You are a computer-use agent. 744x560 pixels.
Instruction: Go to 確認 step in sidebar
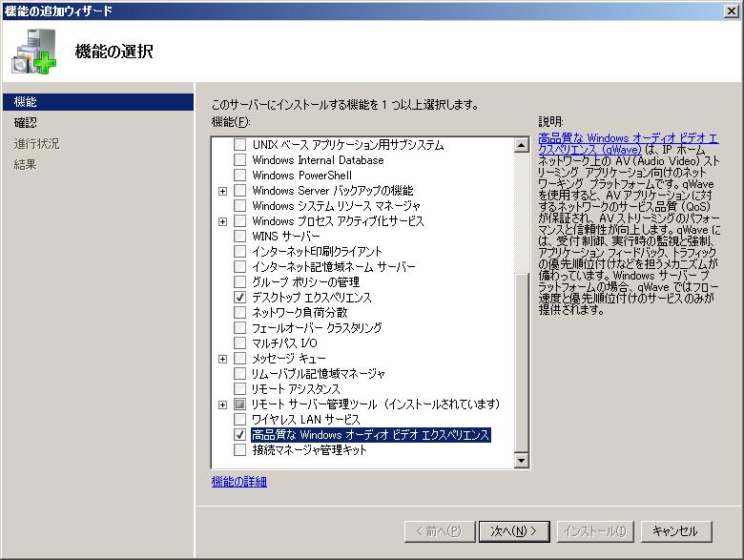pos(25,123)
